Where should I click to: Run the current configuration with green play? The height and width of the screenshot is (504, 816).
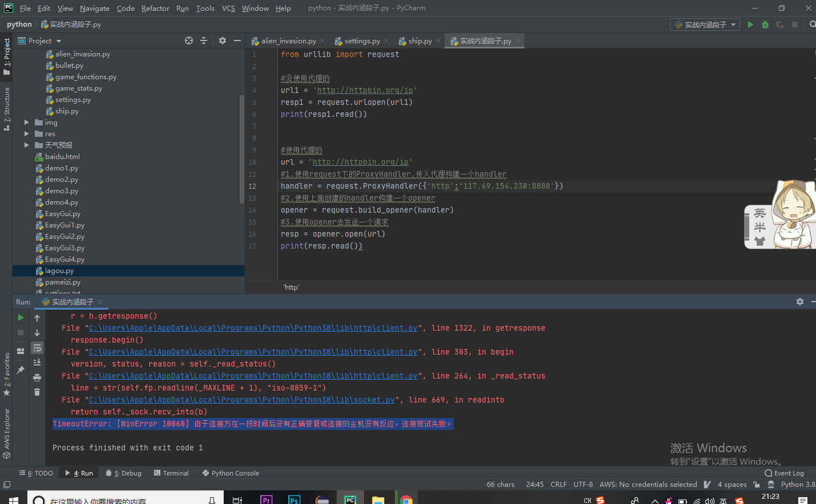pyautogui.click(x=750, y=25)
